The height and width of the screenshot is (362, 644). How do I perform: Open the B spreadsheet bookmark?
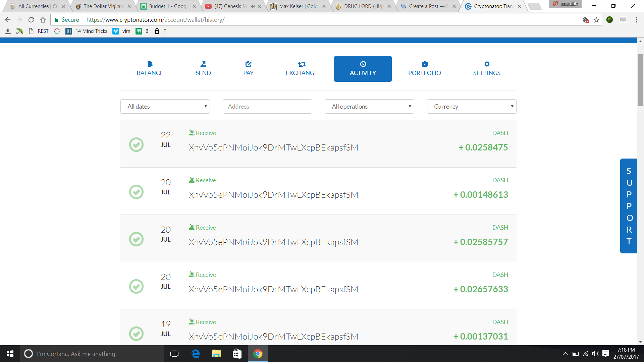click(x=142, y=31)
